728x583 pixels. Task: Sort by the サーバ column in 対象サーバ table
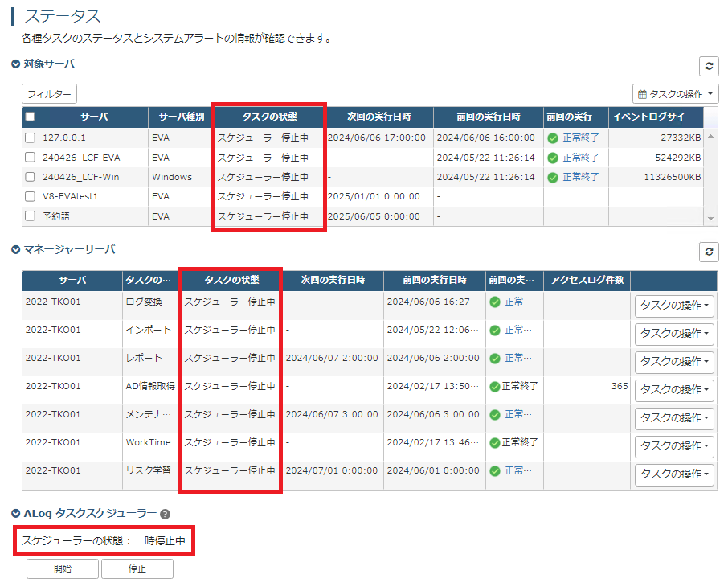click(94, 117)
